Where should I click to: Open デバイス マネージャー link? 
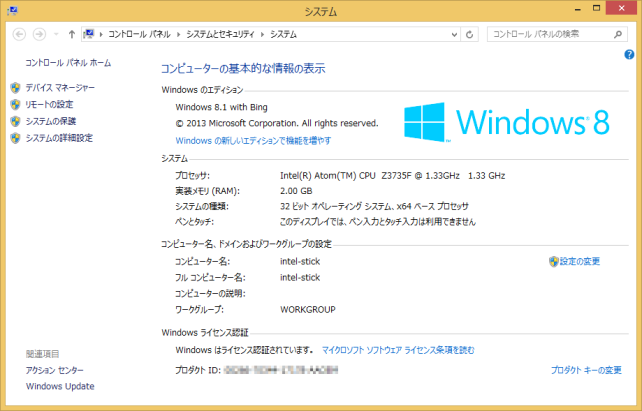tap(60, 88)
